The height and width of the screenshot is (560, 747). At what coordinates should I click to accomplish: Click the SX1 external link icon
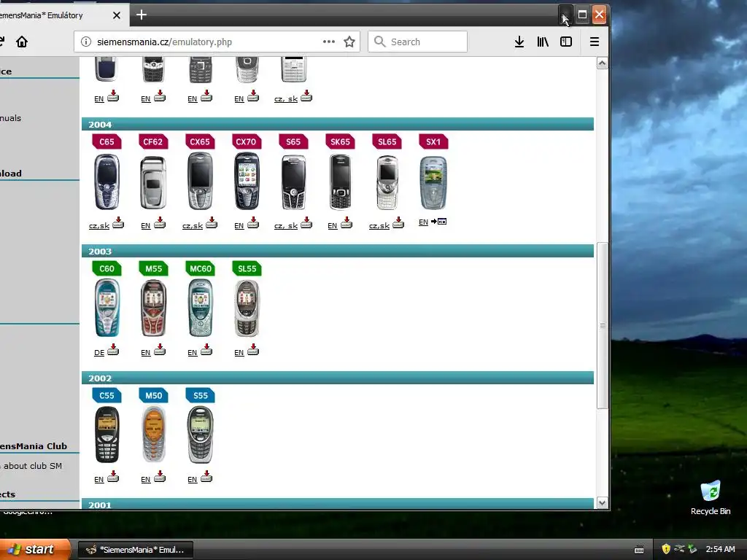tap(438, 222)
